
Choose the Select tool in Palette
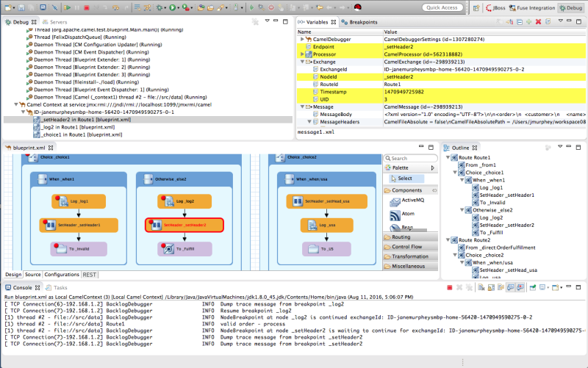click(x=405, y=178)
